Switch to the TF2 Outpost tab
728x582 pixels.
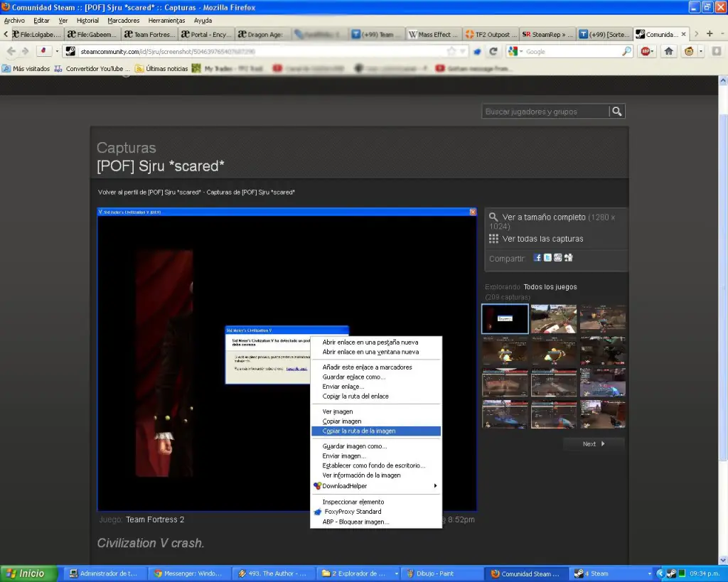click(x=490, y=34)
